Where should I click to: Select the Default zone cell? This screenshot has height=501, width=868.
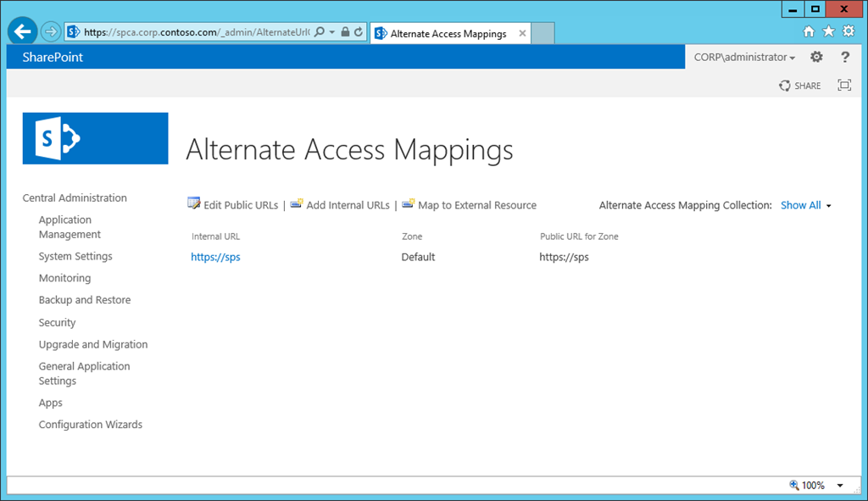point(418,257)
